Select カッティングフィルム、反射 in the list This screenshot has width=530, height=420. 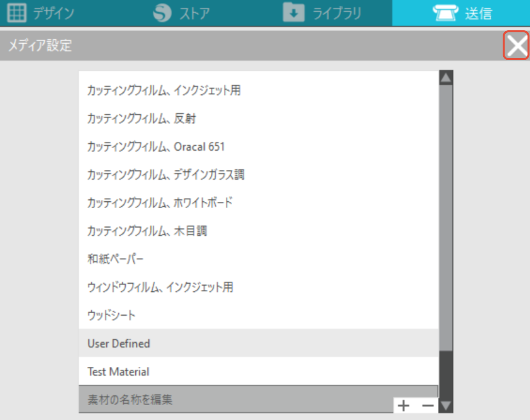pyautogui.click(x=259, y=118)
